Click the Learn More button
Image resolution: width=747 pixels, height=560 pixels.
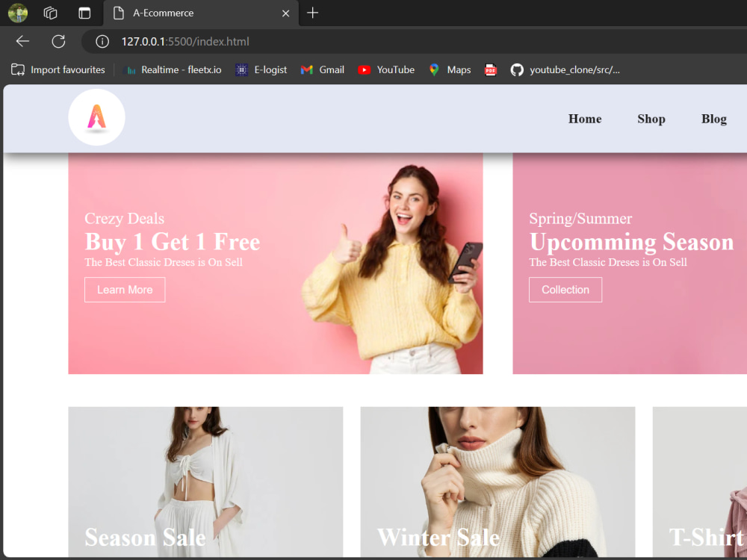point(125,290)
